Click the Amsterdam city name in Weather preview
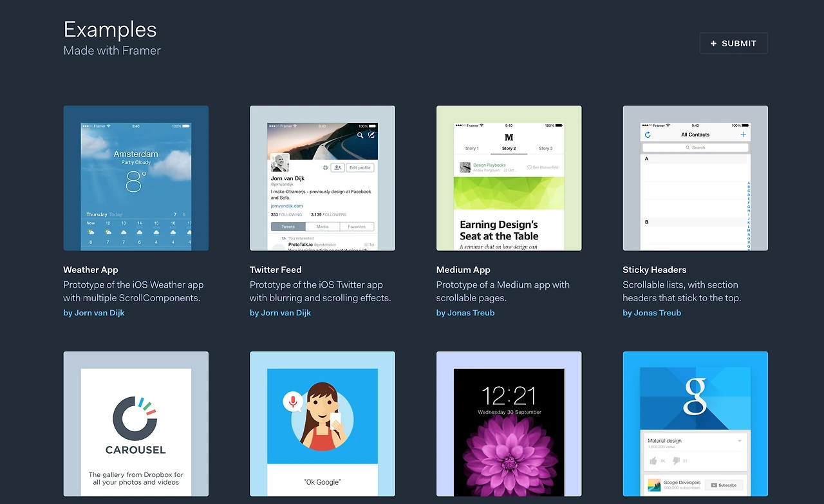824x504 pixels. click(136, 154)
